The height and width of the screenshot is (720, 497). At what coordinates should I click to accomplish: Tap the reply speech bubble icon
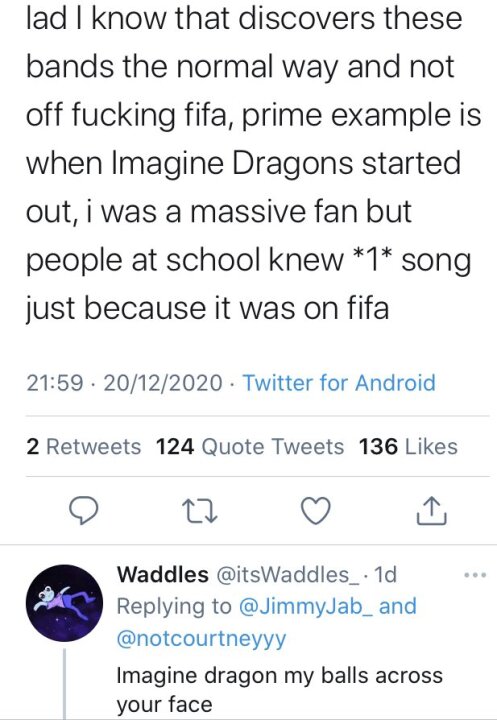[83, 511]
